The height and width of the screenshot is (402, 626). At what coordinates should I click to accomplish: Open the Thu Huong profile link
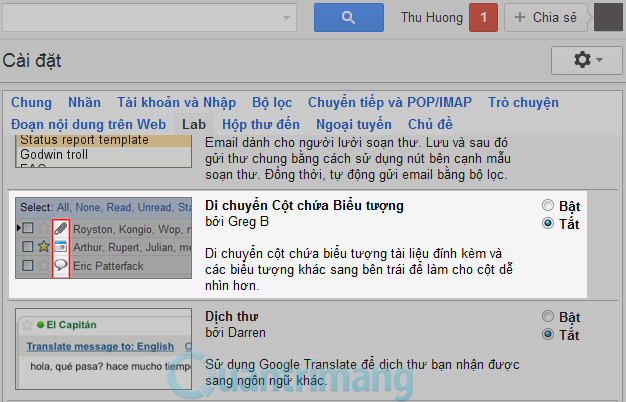432,18
